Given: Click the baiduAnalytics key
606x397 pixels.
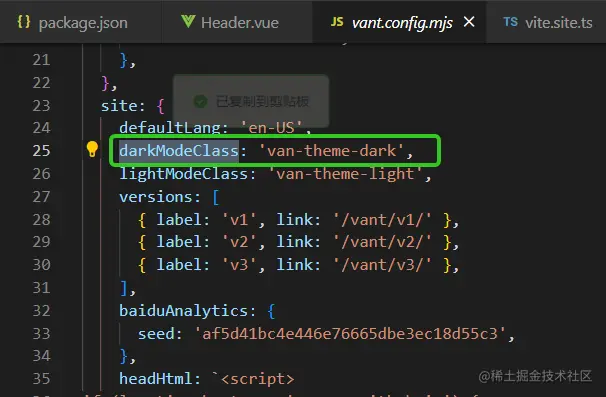Looking at the screenshot, I should [x=184, y=311].
